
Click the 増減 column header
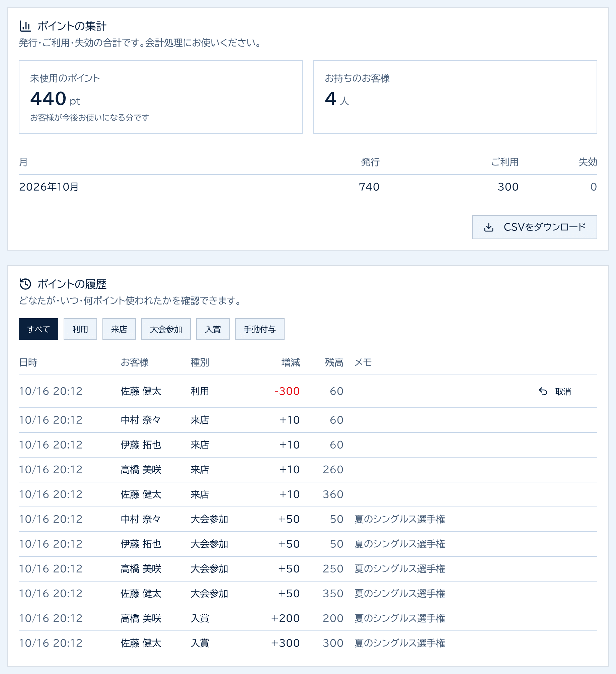(291, 362)
